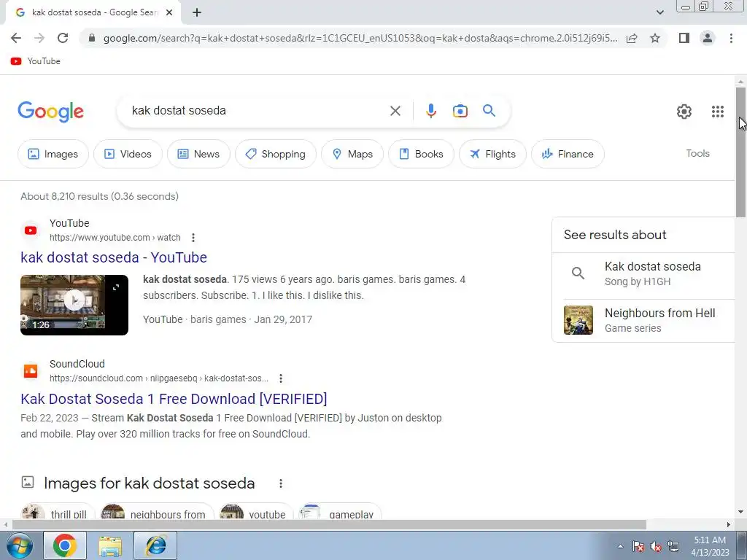This screenshot has width=747, height=560.
Task: Click scroll down arrow on page
Action: (x=741, y=513)
